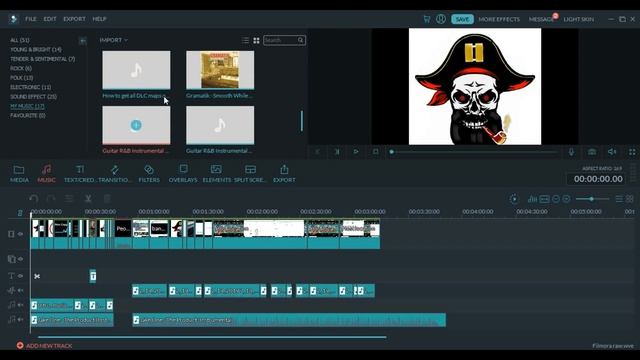
Task: Collapse the music category sidebar
Action: 83,41
